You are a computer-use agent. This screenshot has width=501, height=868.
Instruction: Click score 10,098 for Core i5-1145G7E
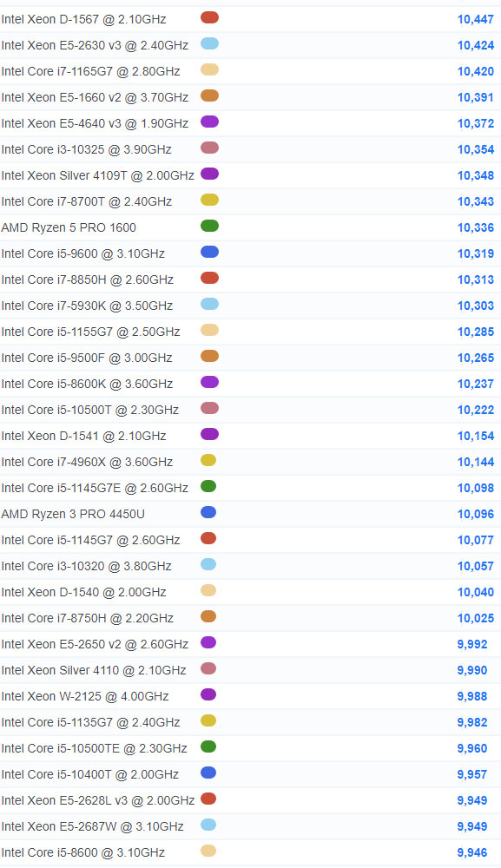(x=476, y=488)
